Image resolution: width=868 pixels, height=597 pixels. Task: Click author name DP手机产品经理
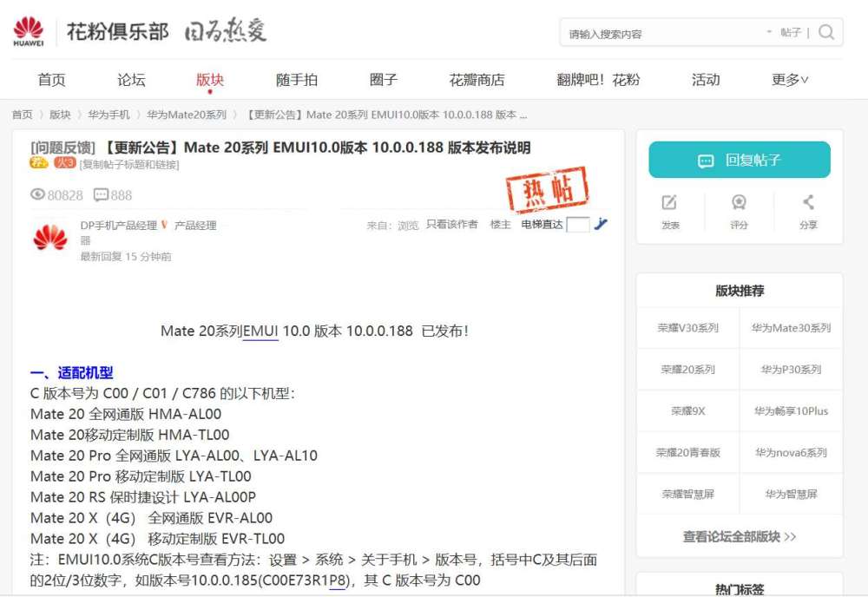[x=118, y=226]
